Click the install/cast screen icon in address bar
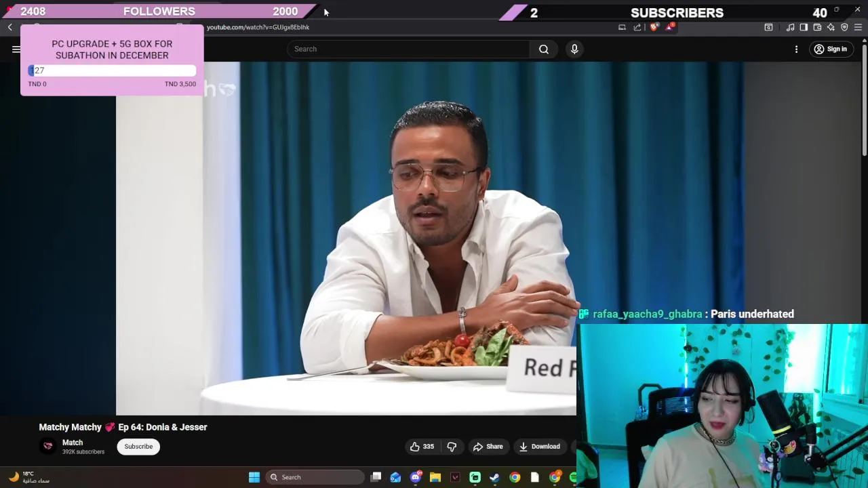 tap(622, 27)
